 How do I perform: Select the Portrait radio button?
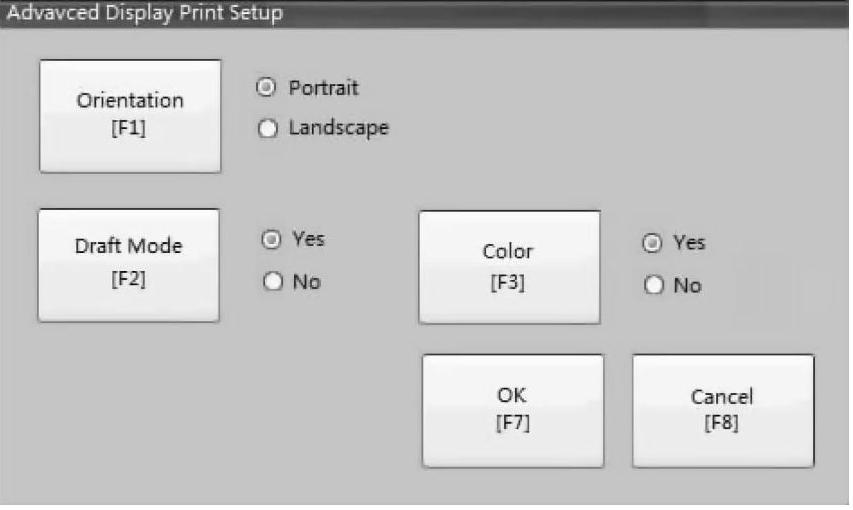coord(267,87)
